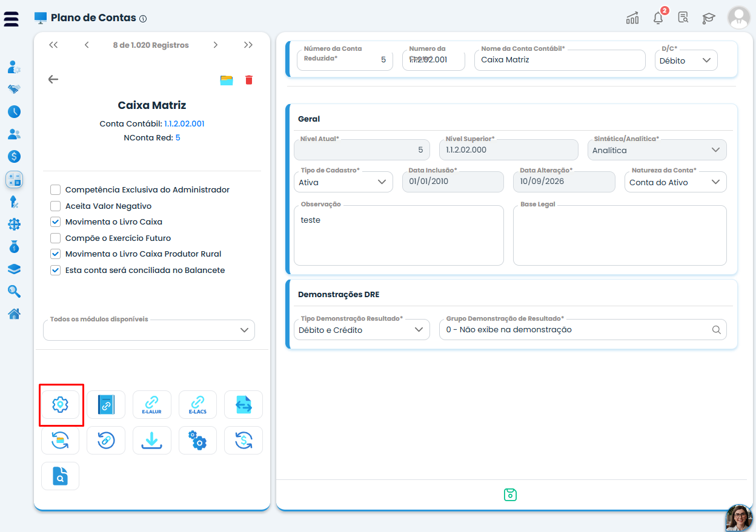
Task: Open the D/C Débito dropdown
Action: [x=686, y=60]
